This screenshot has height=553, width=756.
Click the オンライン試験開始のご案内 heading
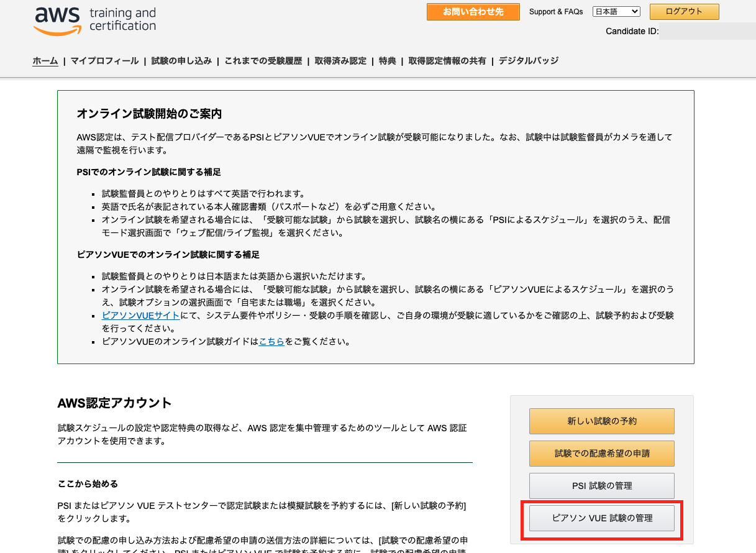(149, 114)
